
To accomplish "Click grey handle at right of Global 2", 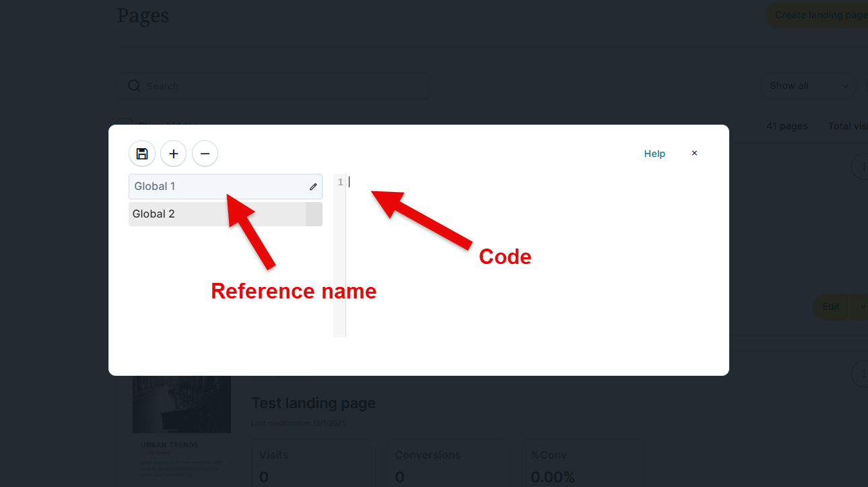I will pos(314,214).
